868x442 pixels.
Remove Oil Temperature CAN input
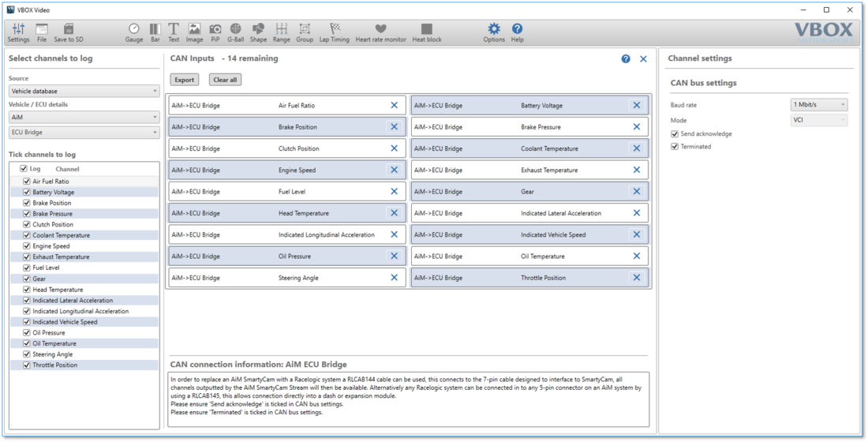[637, 256]
